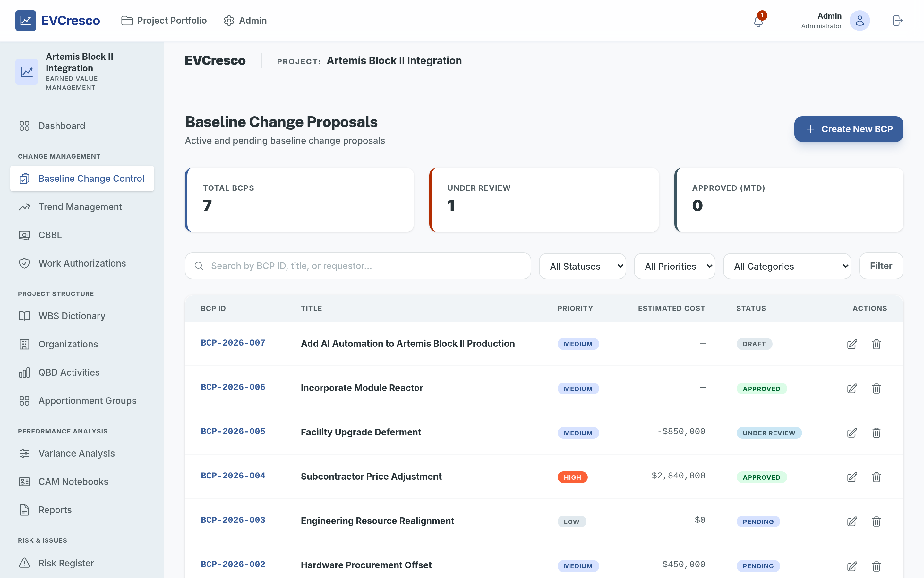924x578 pixels.
Task: Select Baseline Change Control in sidebar
Action: click(x=82, y=179)
